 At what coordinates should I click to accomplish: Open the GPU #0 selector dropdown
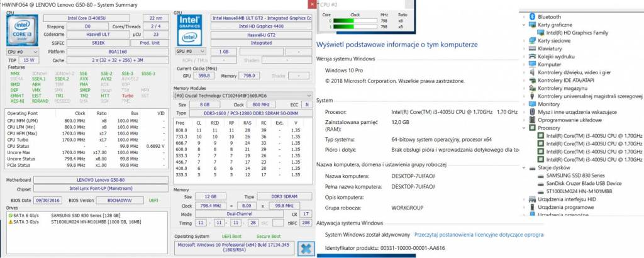point(191,52)
